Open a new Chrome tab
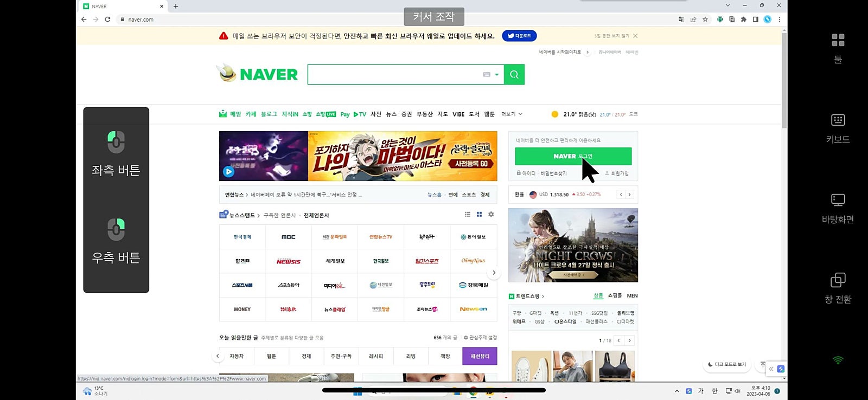 (x=176, y=7)
